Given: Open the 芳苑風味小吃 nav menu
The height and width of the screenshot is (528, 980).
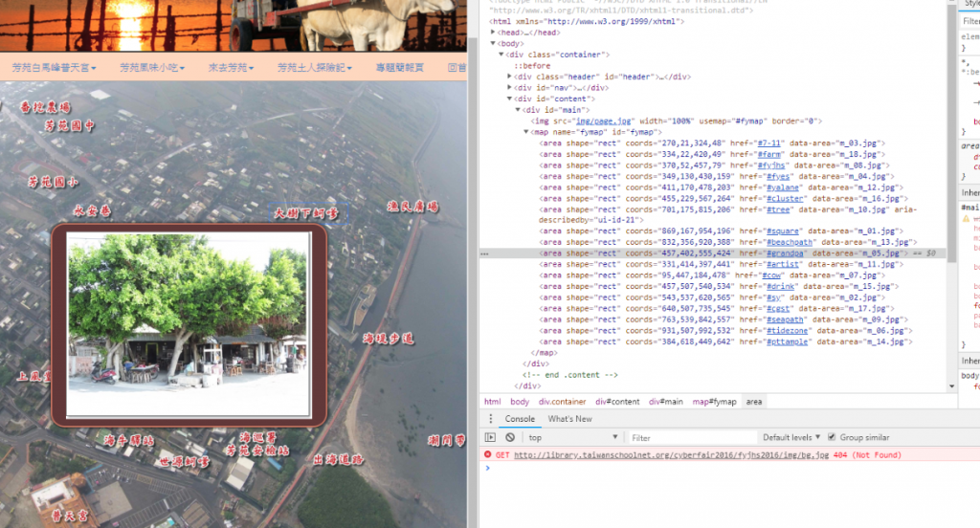Looking at the screenshot, I should [x=152, y=68].
